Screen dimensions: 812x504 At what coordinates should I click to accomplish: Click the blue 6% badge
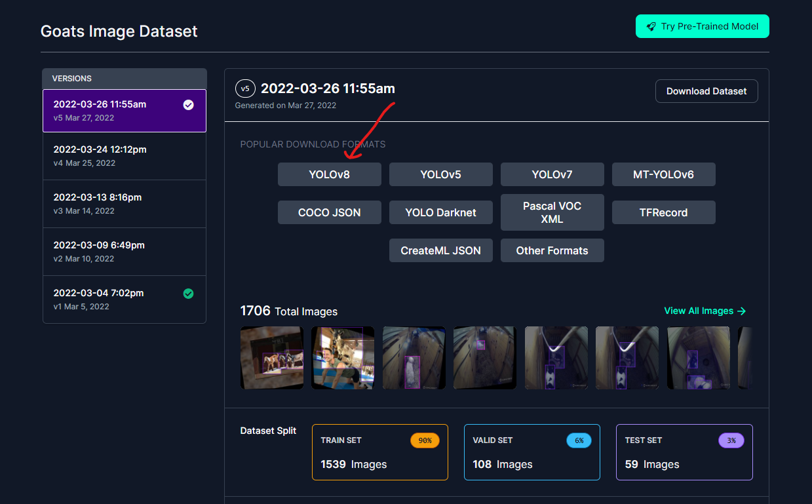point(579,440)
